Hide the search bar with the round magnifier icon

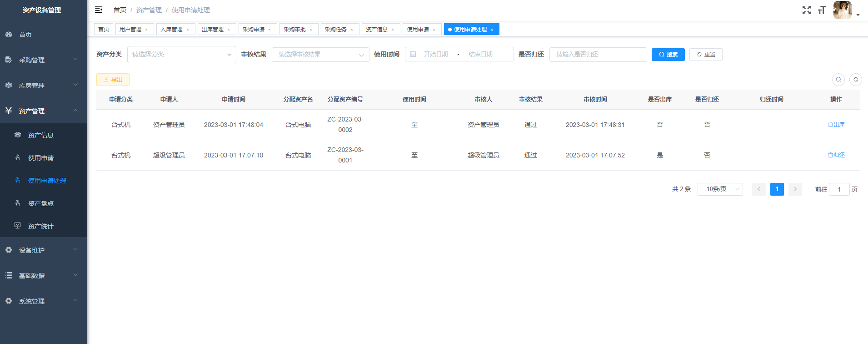click(838, 79)
